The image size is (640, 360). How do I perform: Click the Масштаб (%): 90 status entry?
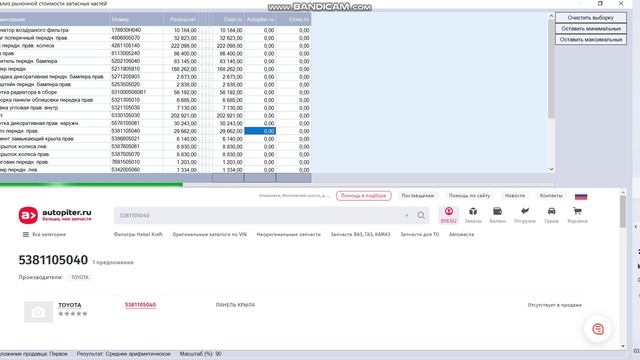click(200, 354)
